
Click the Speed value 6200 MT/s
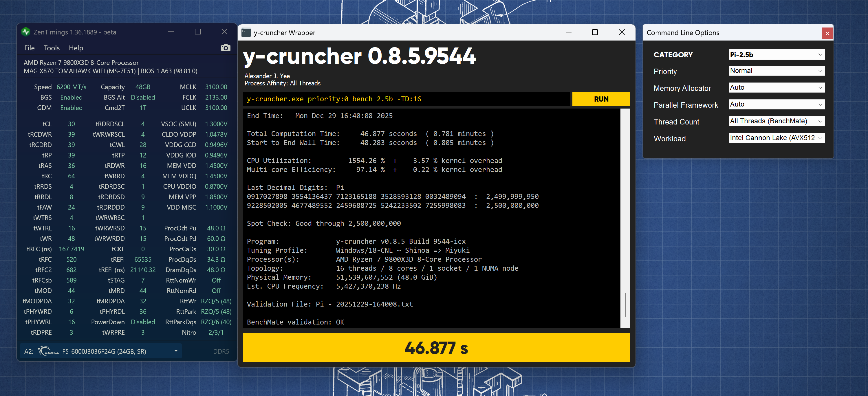point(72,87)
